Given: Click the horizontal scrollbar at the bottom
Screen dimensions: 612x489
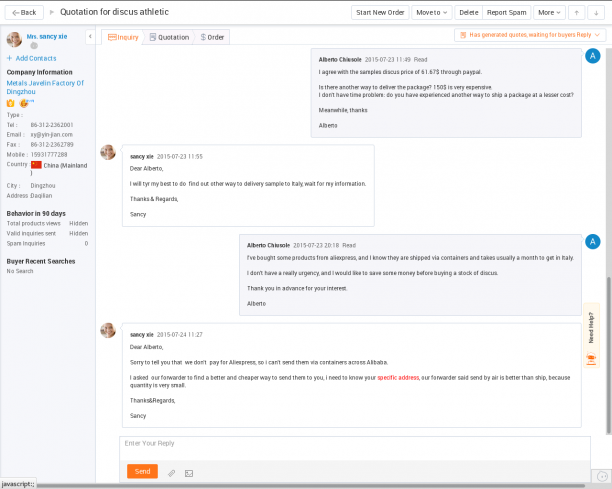Looking at the screenshot, I should click(310, 486).
